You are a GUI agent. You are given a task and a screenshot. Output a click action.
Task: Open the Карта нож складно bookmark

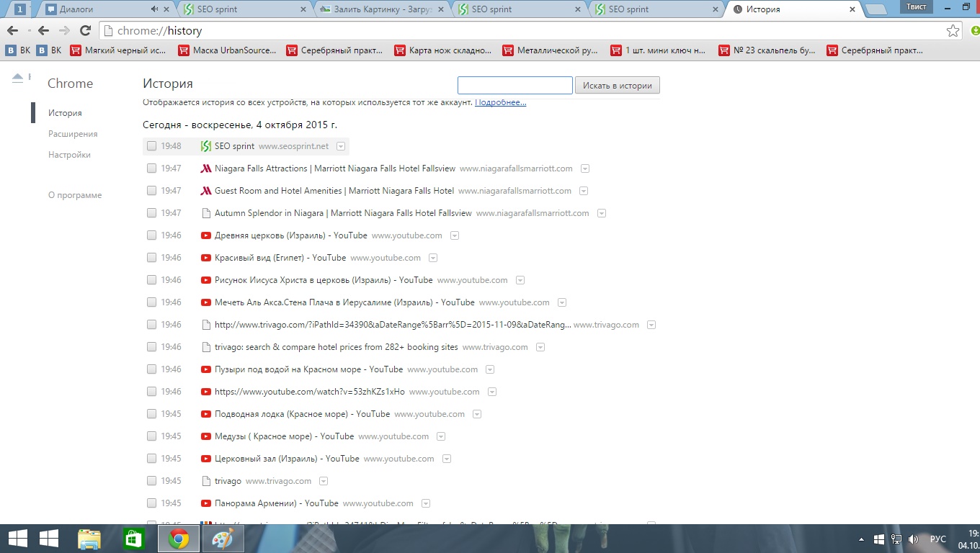442,50
